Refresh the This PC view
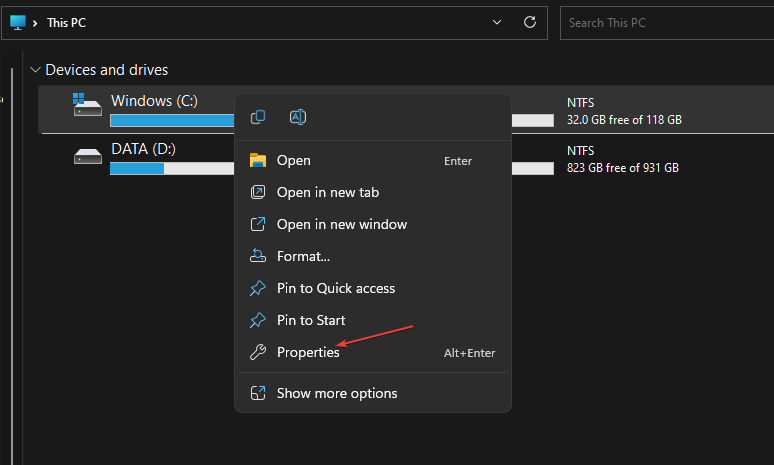This screenshot has height=465, width=774. point(530,22)
